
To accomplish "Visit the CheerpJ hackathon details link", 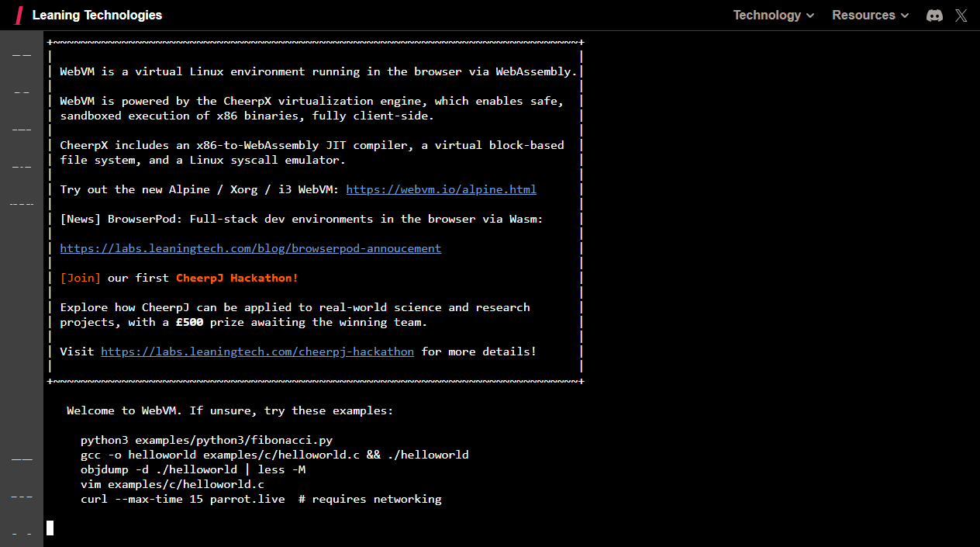I will (x=257, y=351).
